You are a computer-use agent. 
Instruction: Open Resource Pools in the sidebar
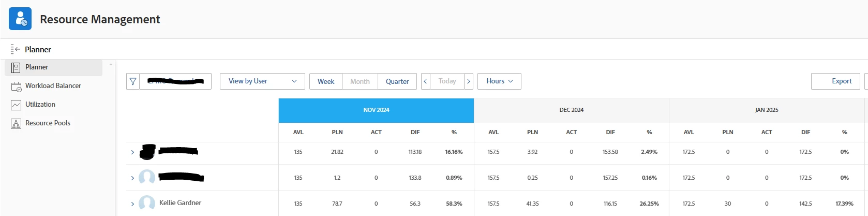(x=53, y=123)
